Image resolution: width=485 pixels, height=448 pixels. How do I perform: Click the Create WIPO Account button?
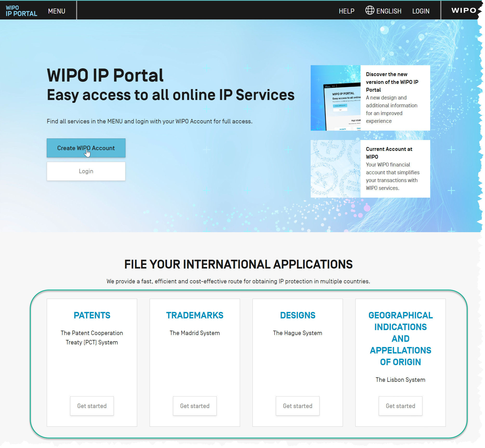tap(86, 148)
